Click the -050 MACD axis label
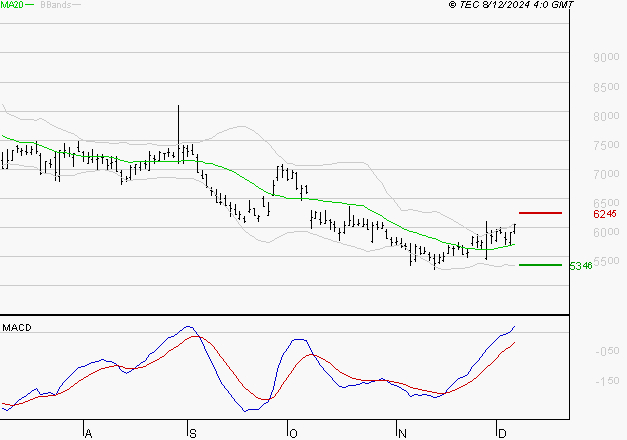627x440 pixels. [607, 351]
